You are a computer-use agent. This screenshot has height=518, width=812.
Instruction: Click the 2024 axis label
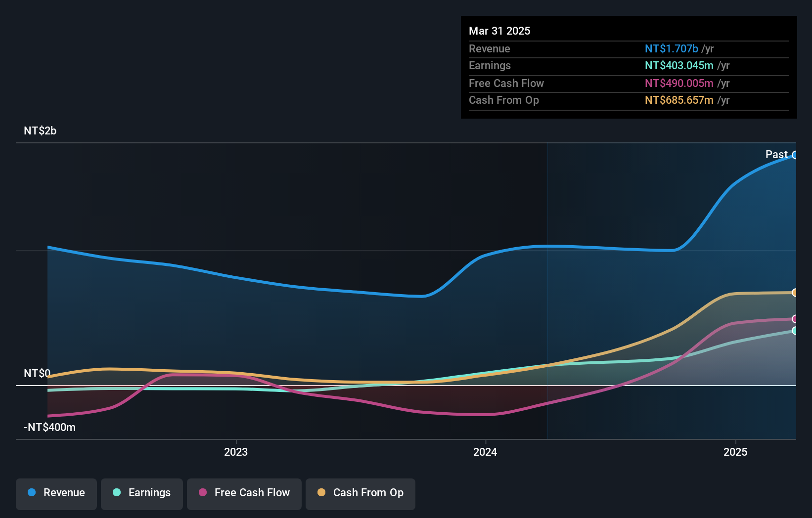[x=485, y=452]
